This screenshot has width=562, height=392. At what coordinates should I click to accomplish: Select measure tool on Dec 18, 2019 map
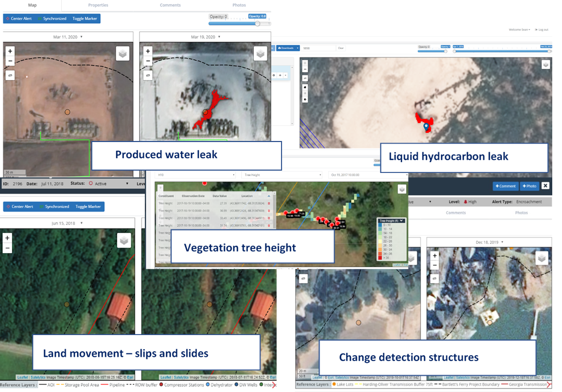point(435,279)
